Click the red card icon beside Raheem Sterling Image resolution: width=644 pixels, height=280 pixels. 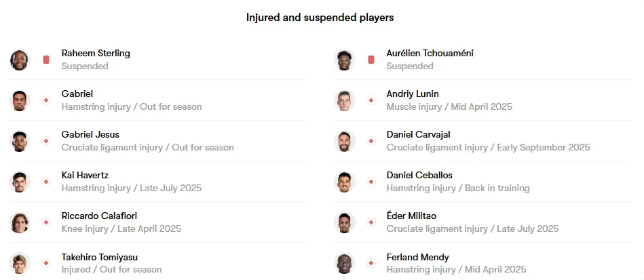46,60
